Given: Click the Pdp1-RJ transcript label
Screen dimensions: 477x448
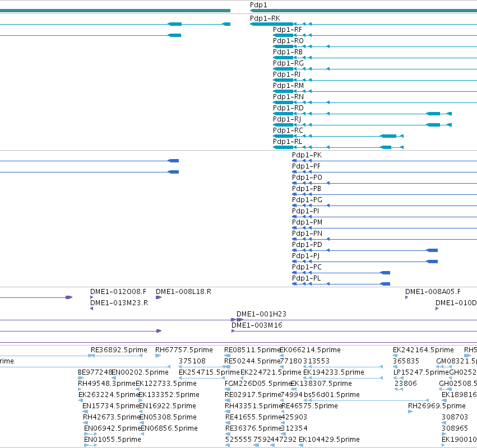Looking at the screenshot, I should 287,119.
